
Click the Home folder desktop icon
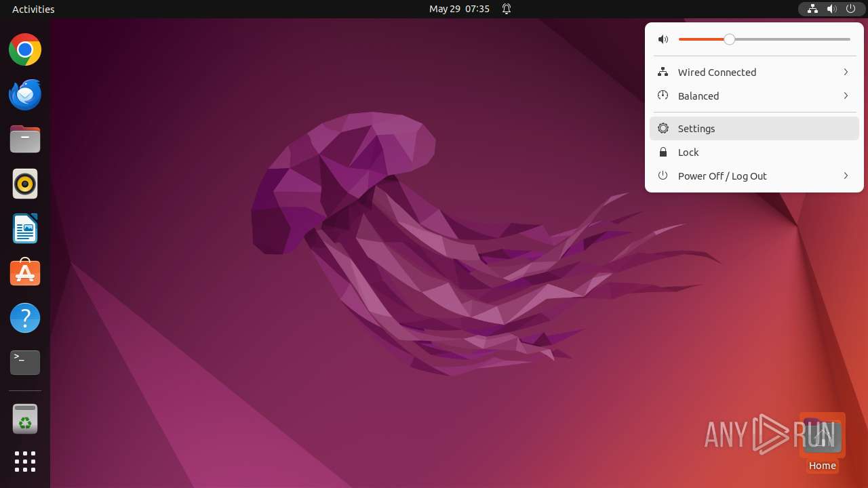tap(823, 442)
